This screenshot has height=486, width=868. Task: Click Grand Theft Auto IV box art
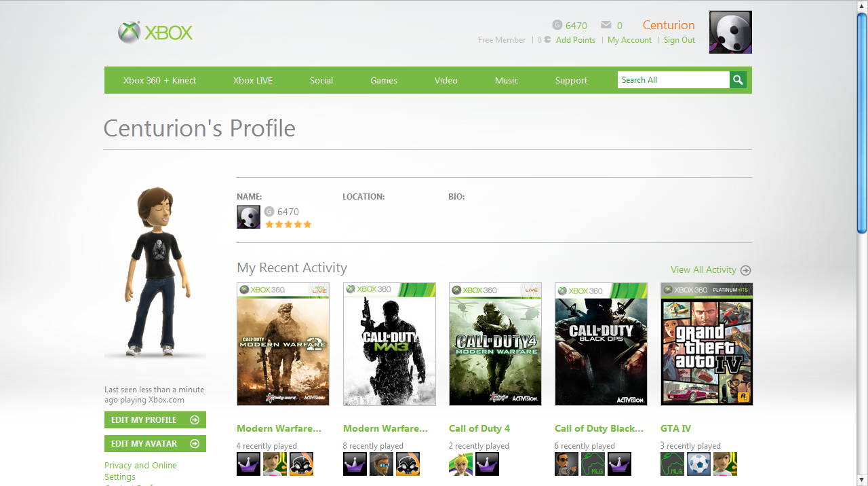[x=707, y=344]
